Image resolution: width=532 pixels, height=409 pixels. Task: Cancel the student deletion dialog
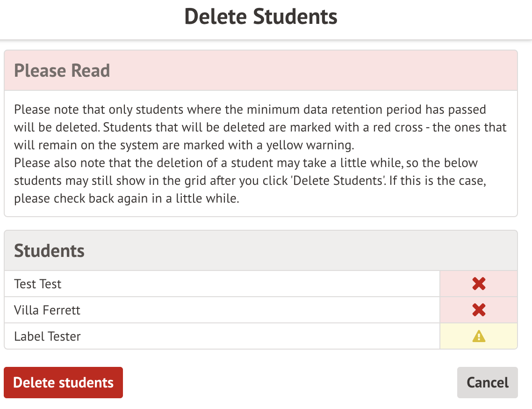pos(487,382)
